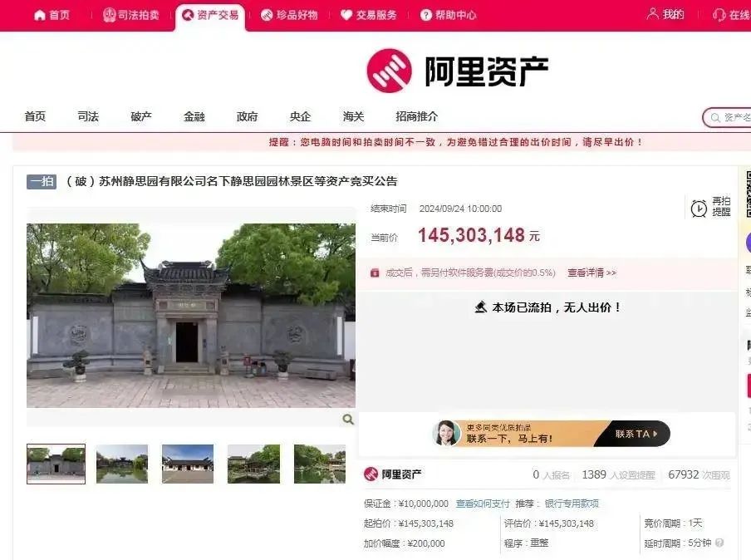
Task: Click the 在线 headset support icon
Action: point(719,15)
